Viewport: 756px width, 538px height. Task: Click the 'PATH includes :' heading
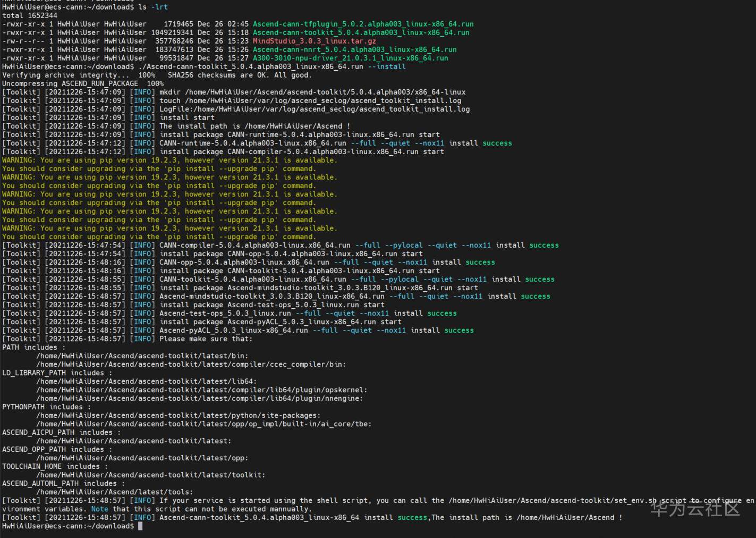[x=34, y=347]
